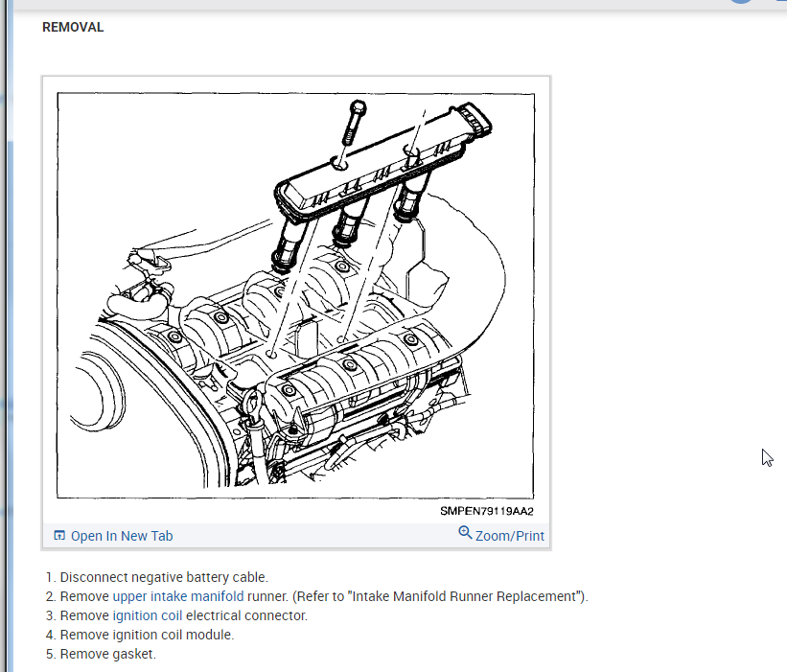Viewport: 787px width, 672px height.
Task: Open the diagram via Open In New Tab text
Action: pyautogui.click(x=122, y=536)
